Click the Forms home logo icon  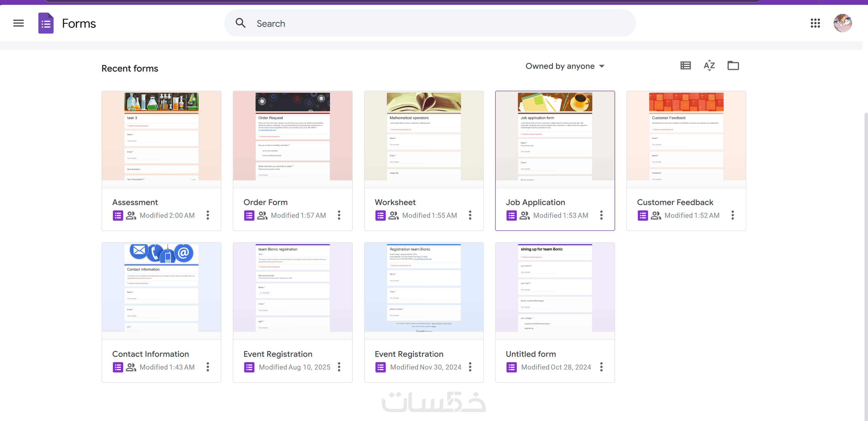coord(46,23)
